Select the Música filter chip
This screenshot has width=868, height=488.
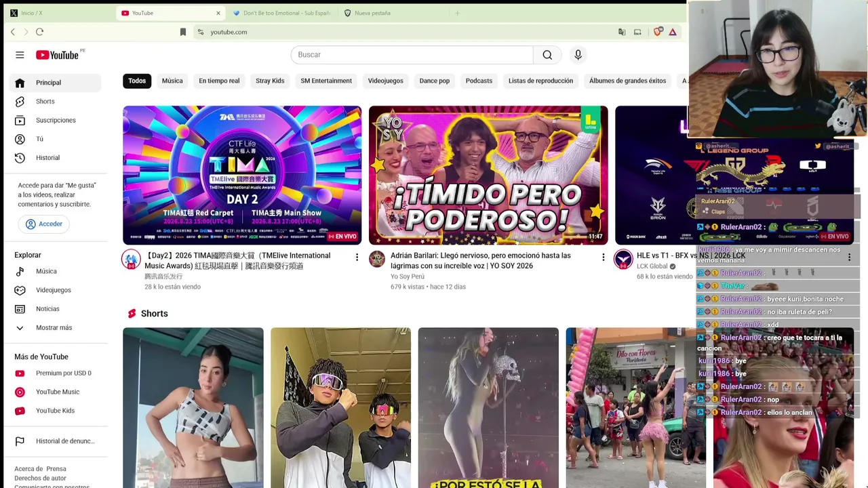click(172, 81)
